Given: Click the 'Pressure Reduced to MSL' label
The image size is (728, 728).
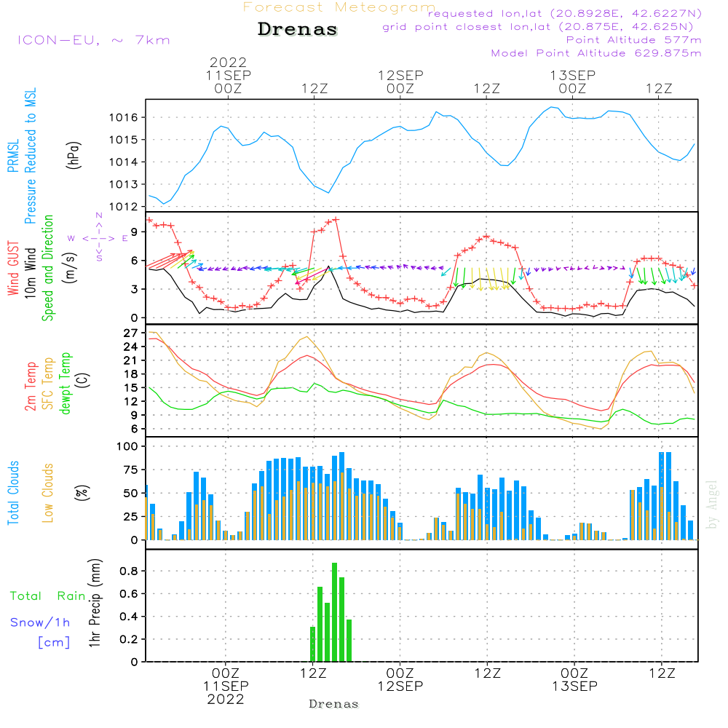Looking at the screenshot, I should [30, 156].
